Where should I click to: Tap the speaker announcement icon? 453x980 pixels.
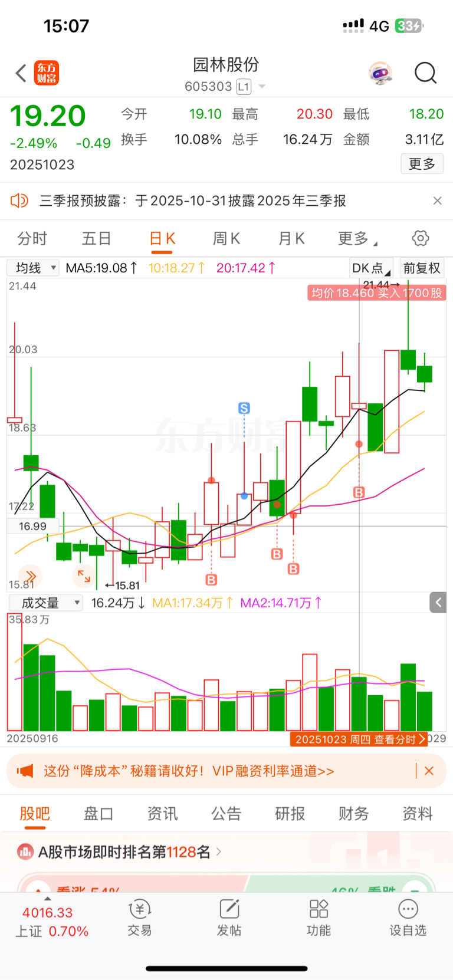(x=19, y=200)
